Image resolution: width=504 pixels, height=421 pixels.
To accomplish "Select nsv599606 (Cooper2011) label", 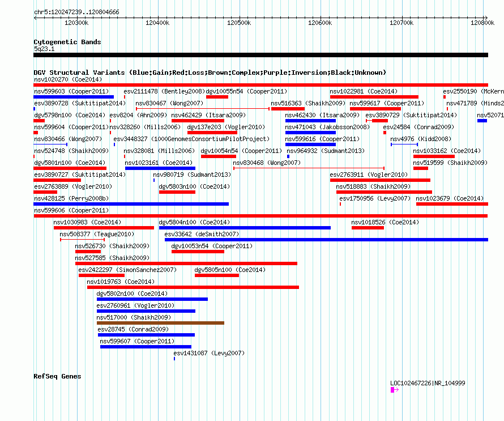I will [71, 210].
